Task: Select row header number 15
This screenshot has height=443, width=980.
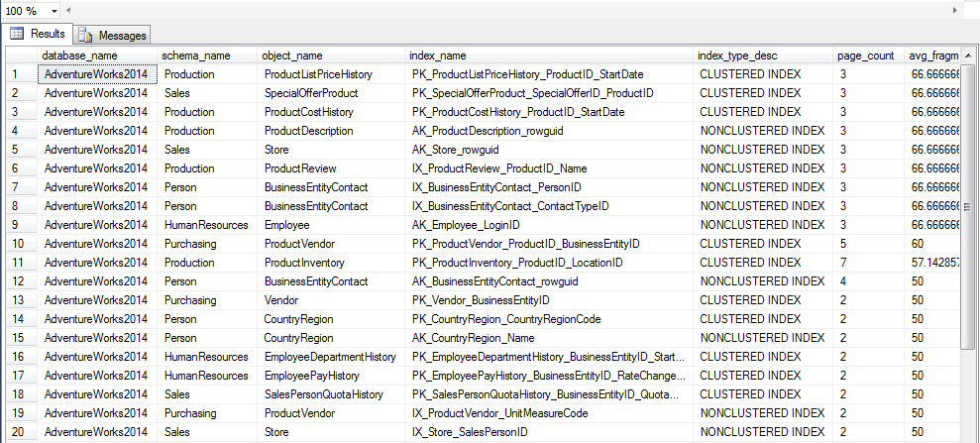Action: tap(22, 337)
